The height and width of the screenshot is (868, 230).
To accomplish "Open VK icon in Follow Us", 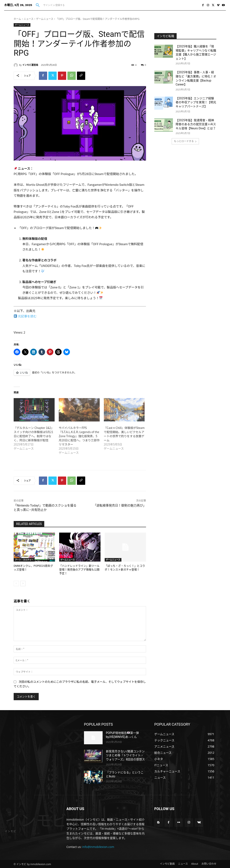I will tap(199, 822).
